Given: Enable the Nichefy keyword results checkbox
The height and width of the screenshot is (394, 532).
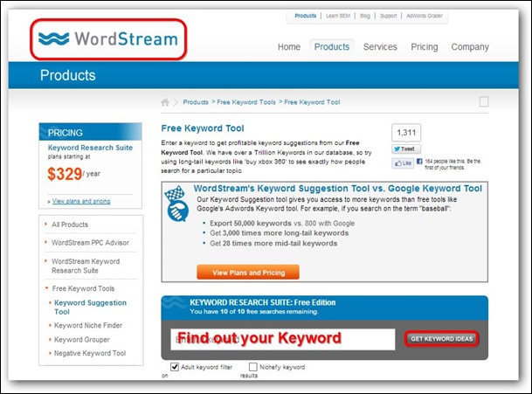Looking at the screenshot, I should (x=252, y=367).
